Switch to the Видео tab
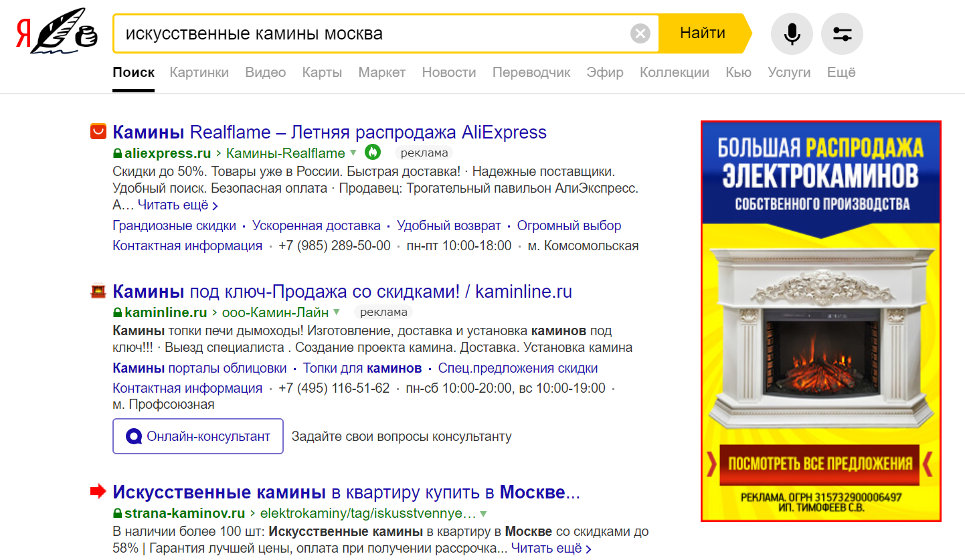The width and height of the screenshot is (965, 560). tap(266, 72)
